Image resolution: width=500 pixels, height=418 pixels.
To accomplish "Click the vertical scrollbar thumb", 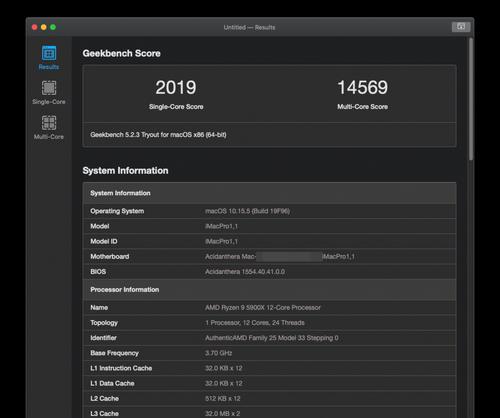I will (x=471, y=99).
